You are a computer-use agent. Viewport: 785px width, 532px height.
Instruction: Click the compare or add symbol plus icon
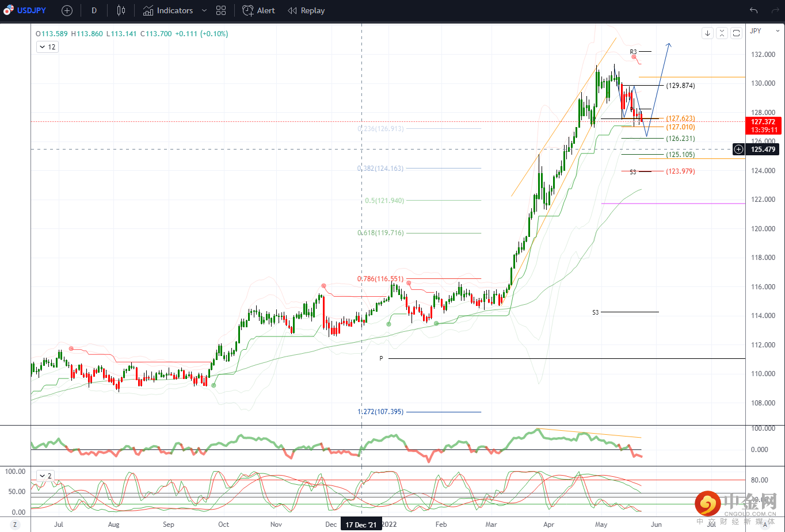pos(67,10)
